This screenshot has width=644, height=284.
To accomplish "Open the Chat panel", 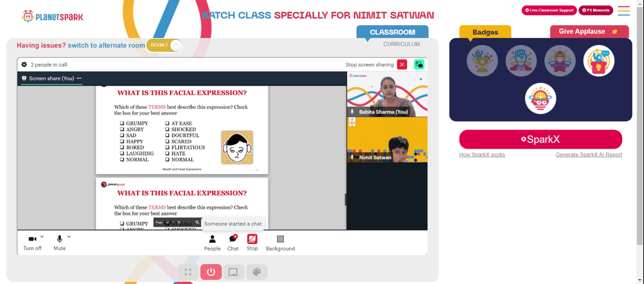I will pos(233,243).
